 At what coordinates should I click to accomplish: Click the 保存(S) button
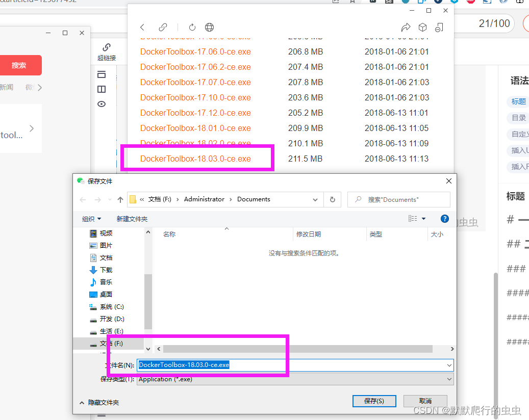coord(374,401)
